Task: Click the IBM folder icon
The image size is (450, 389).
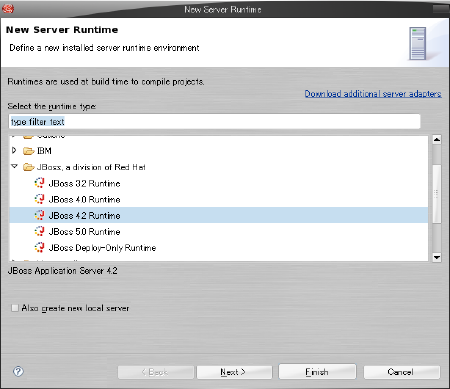Action: click(x=29, y=151)
